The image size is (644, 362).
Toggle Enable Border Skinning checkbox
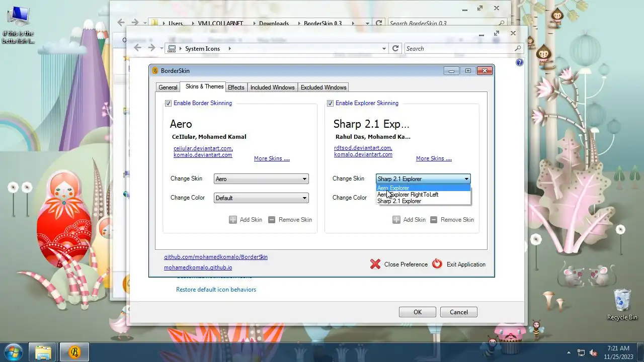point(168,103)
